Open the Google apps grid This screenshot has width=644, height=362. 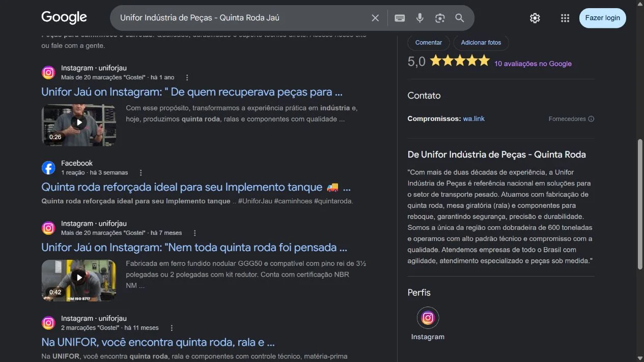[x=565, y=18]
